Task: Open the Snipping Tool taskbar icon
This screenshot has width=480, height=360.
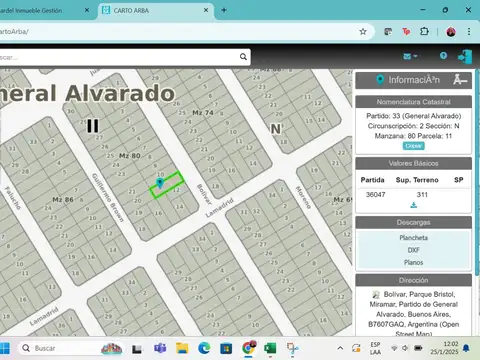Action: click(292, 349)
